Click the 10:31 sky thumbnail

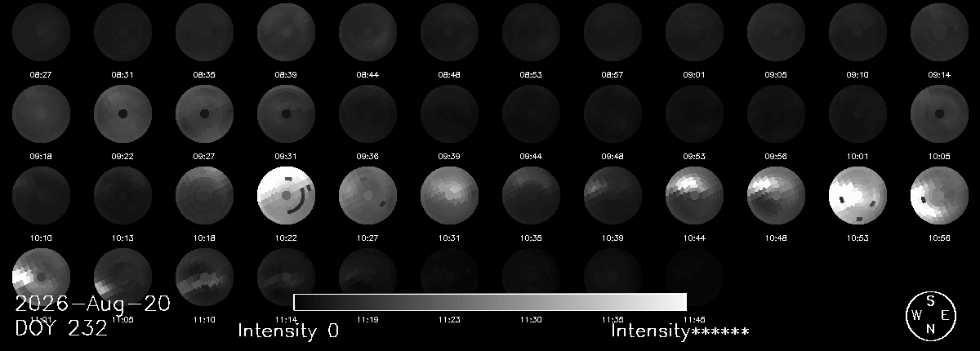coord(449,195)
